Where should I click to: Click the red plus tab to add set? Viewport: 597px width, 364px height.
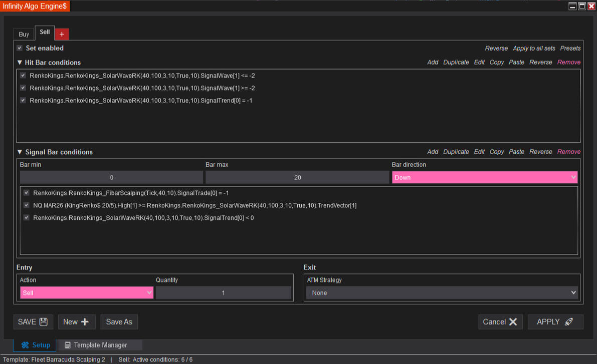(x=62, y=34)
